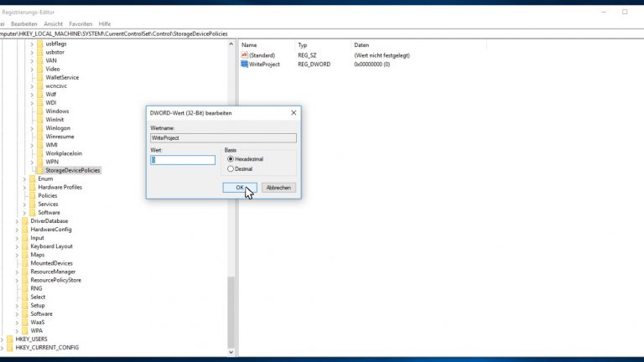Open the Ansicht menu
This screenshot has height=362, width=644.
(54, 23)
